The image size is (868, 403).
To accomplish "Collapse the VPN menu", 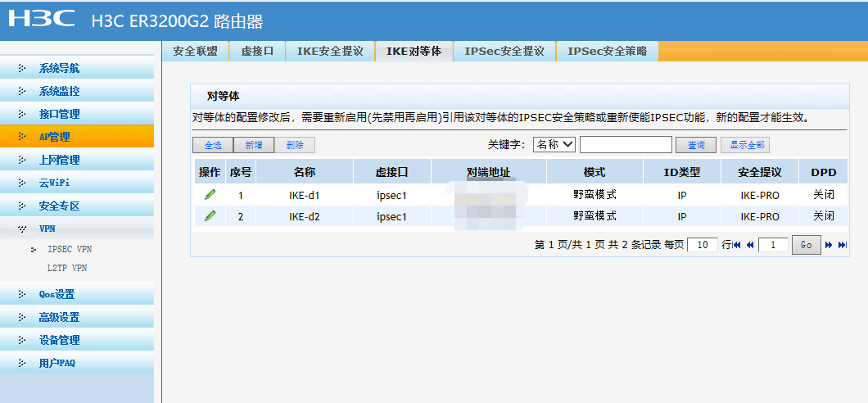I will 77,228.
